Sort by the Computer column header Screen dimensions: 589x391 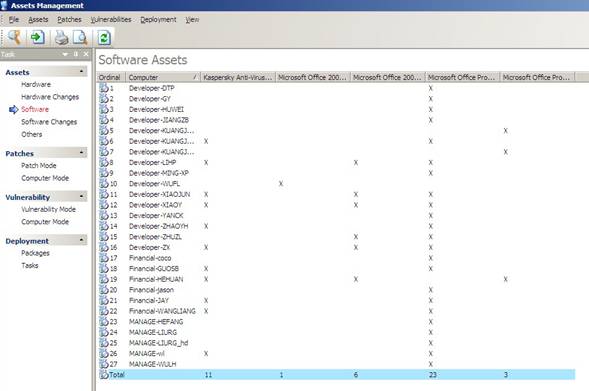click(x=163, y=77)
